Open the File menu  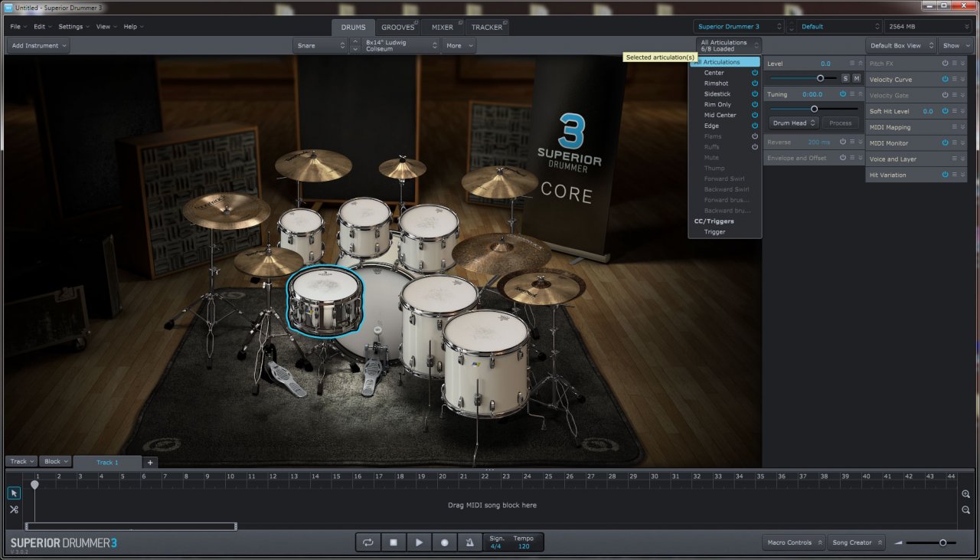coord(18,26)
